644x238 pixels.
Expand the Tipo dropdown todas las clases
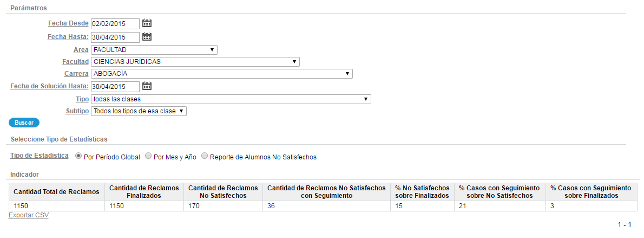[x=231, y=99]
